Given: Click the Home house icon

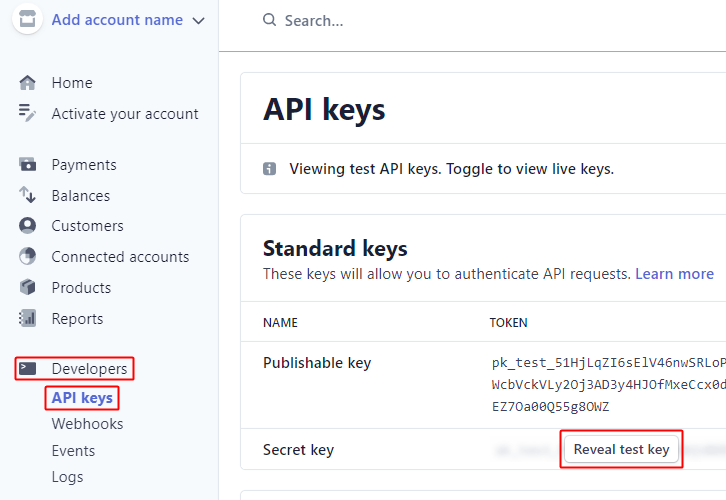Looking at the screenshot, I should click(x=27, y=83).
